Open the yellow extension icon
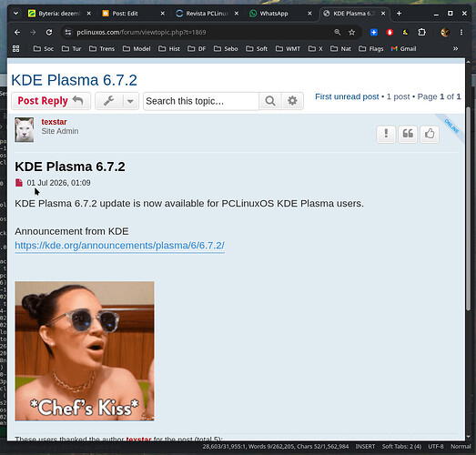This screenshot has width=476, height=455. click(405, 32)
